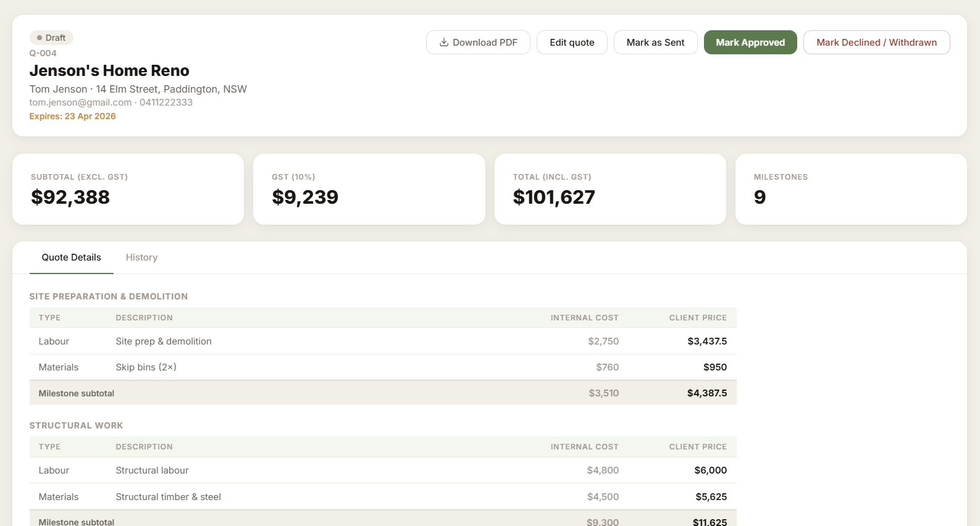Click the Subtotal value $92,388
The image size is (980, 526).
point(70,197)
